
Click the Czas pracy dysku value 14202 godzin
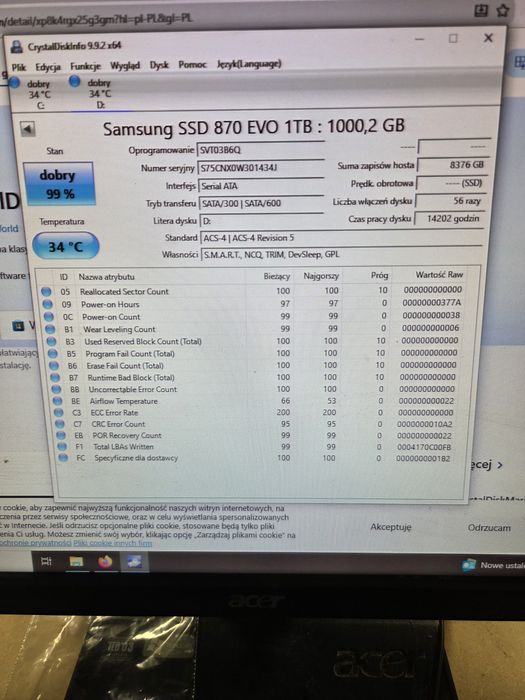(449, 219)
